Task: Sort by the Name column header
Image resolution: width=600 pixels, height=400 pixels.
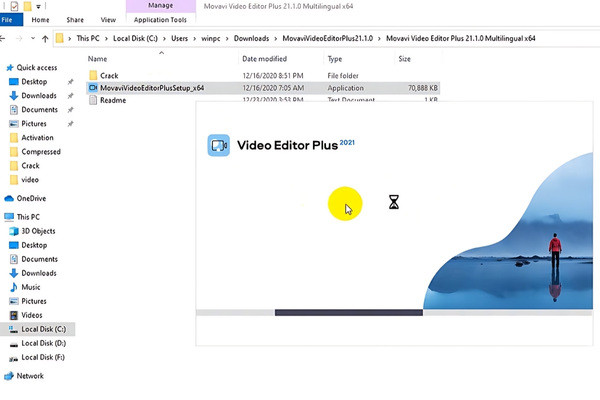Action: coord(98,59)
